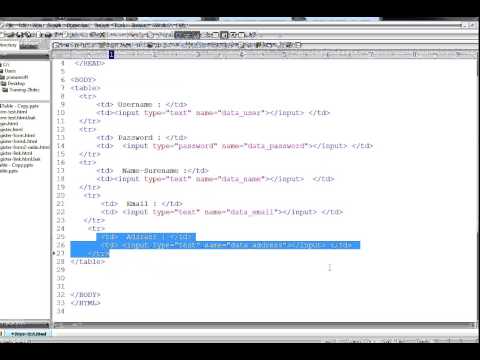The width and height of the screenshot is (480, 360).
Task: Click the data_password input line
Action: [x=235, y=146]
